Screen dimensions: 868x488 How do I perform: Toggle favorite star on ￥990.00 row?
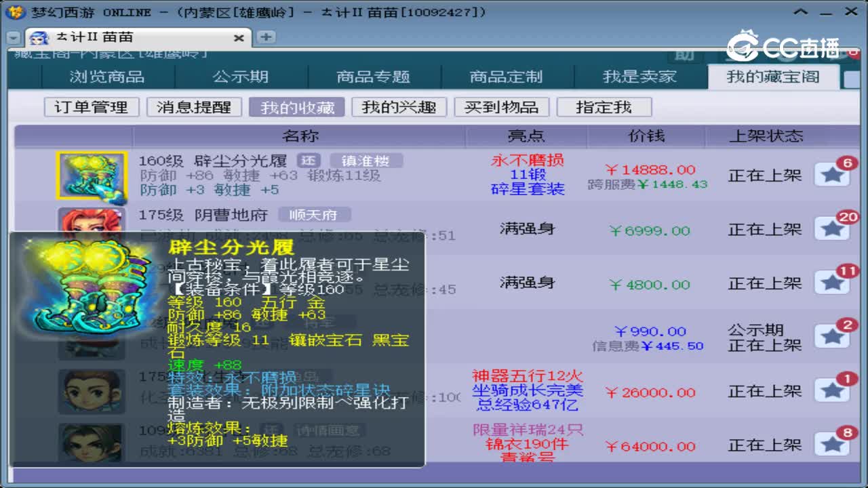pos(832,337)
